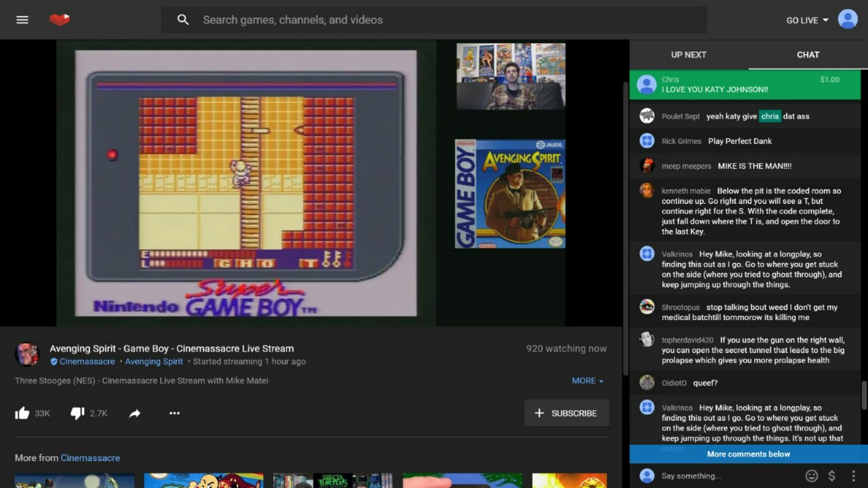This screenshot has width=868, height=488.
Task: Subscribe to the Cinemassacre channel
Action: [566, 413]
